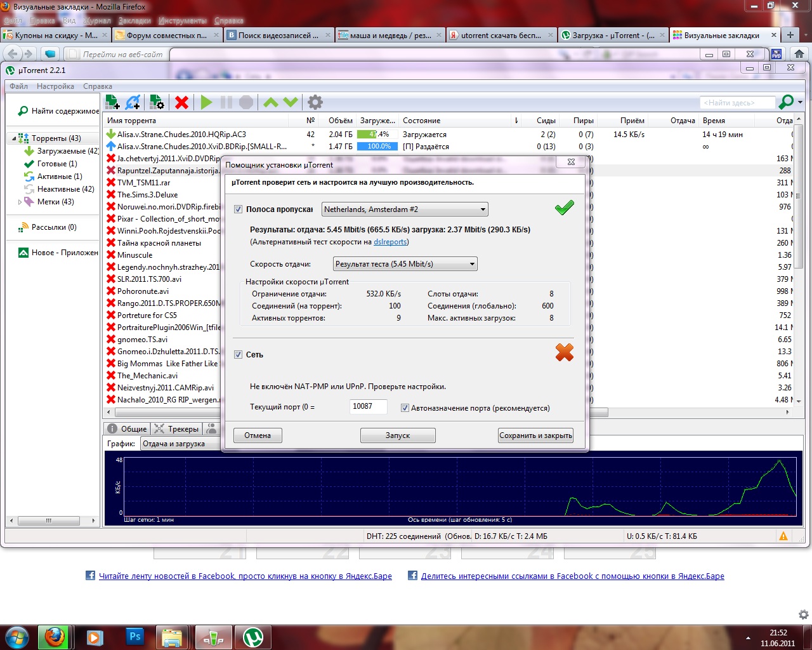
Task: Open the dslreports link
Action: (390, 242)
